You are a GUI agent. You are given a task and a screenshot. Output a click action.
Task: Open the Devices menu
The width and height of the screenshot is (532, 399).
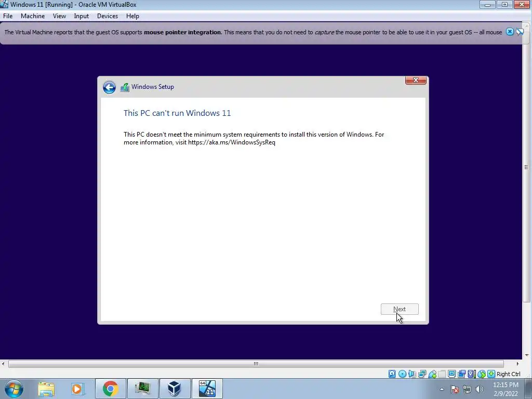click(108, 16)
